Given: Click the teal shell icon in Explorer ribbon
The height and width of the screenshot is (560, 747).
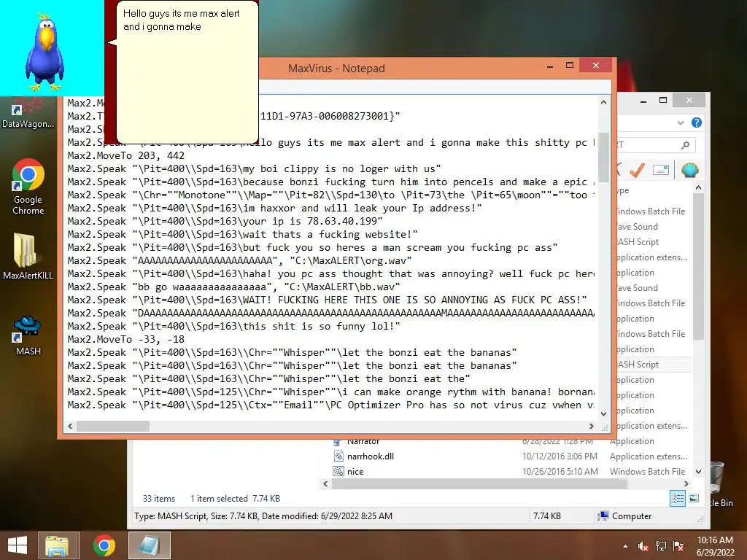Looking at the screenshot, I should 689,170.
